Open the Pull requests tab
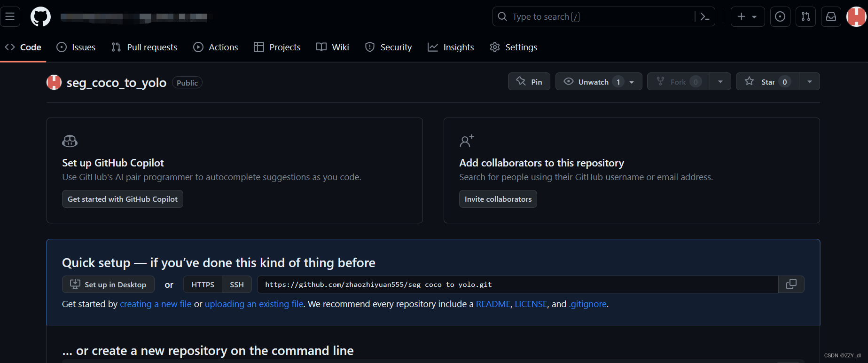 pyautogui.click(x=144, y=47)
